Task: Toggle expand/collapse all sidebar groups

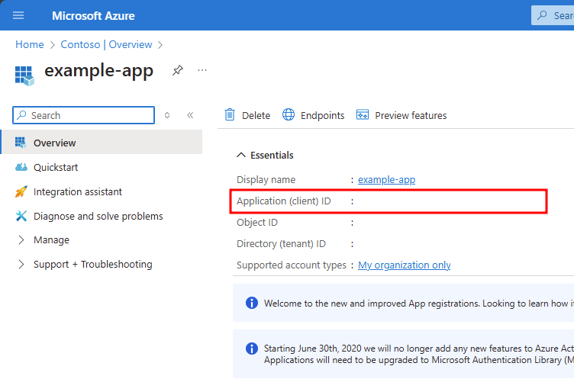Action: [167, 115]
